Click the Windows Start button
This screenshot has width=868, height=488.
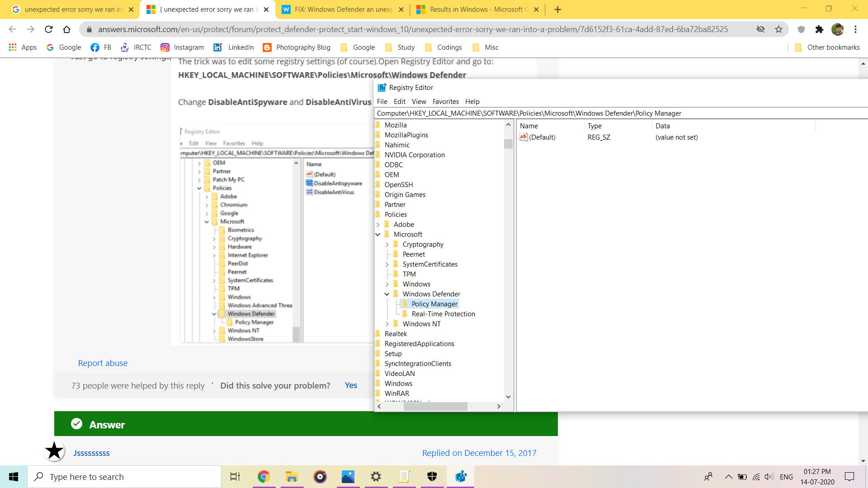pyautogui.click(x=14, y=477)
